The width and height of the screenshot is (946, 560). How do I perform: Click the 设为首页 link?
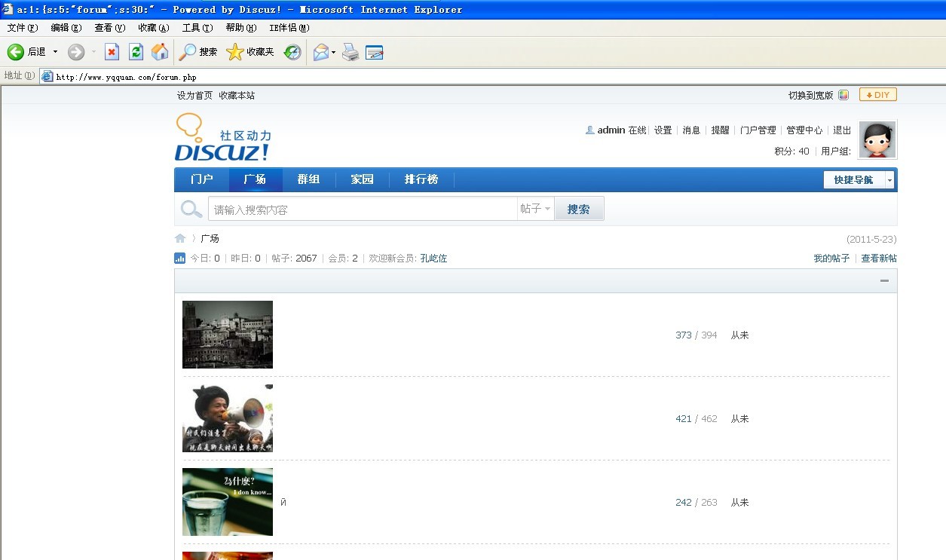point(194,96)
